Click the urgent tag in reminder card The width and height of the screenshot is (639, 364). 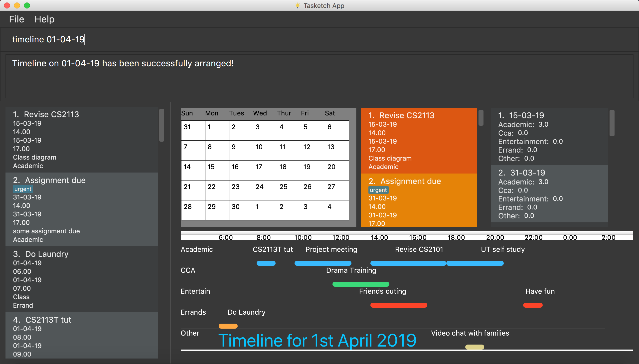378,190
